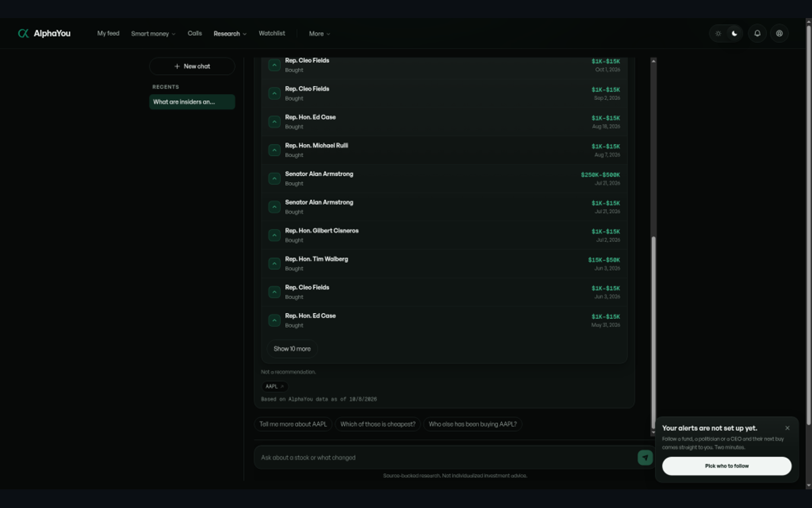Select dark theme with the moon toggle
This screenshot has width=812, height=508.
(x=734, y=33)
